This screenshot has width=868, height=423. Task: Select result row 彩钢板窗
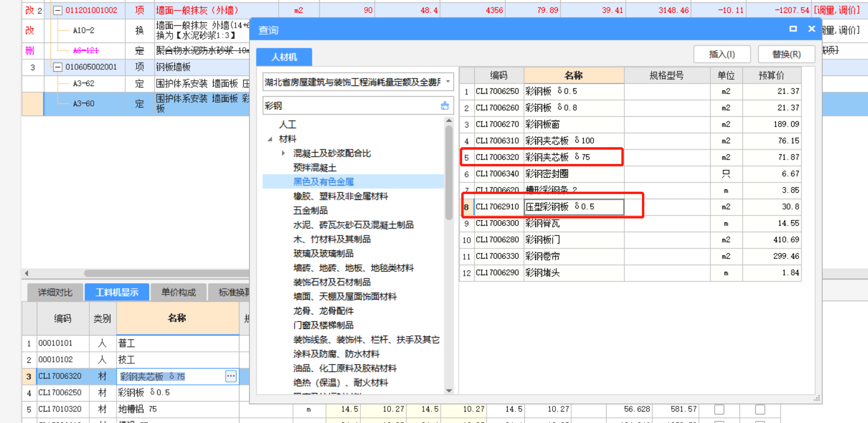630,124
